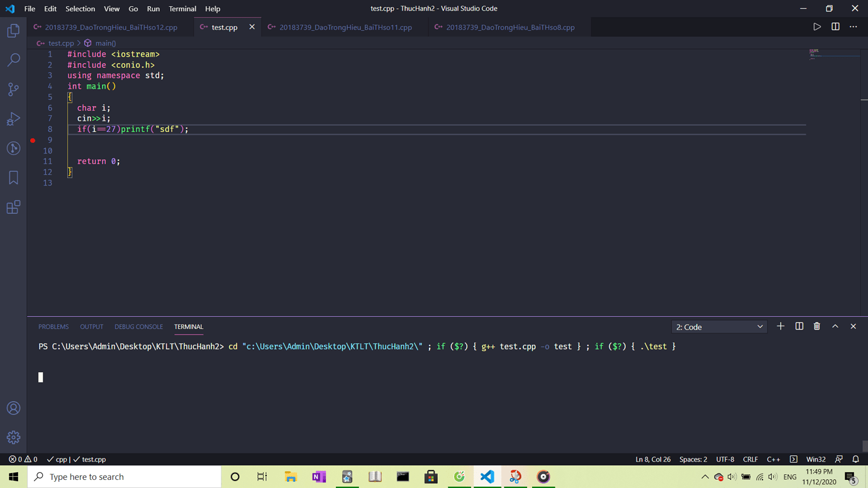The width and height of the screenshot is (868, 488).
Task: Toggle the red breakpoint on line 9
Action: click(x=33, y=140)
